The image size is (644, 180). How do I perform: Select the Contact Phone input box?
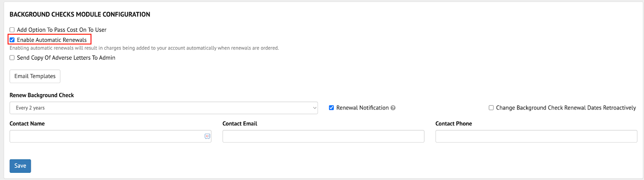[536, 136]
